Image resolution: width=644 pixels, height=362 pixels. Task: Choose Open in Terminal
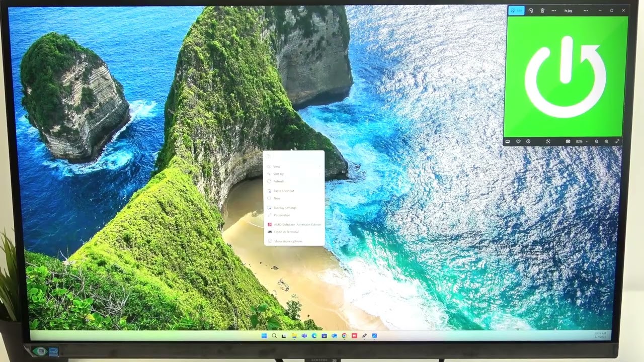click(294, 232)
